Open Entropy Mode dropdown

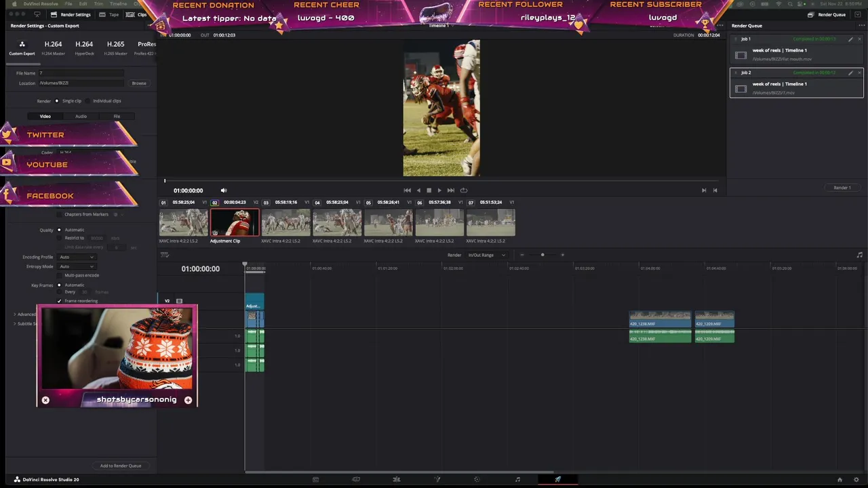(x=77, y=266)
